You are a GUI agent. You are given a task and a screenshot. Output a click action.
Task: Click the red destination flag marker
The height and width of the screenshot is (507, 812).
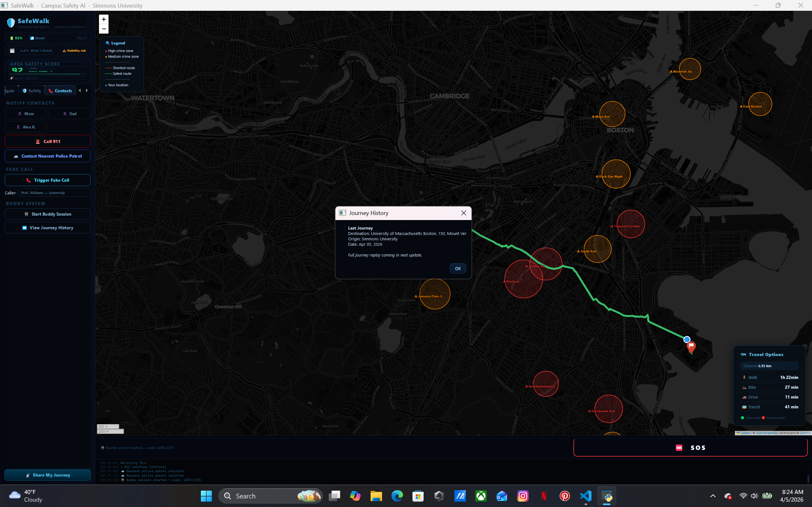pos(691,346)
